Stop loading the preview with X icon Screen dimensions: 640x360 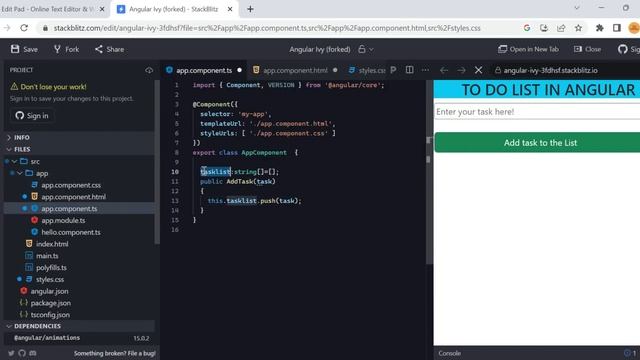pos(478,70)
